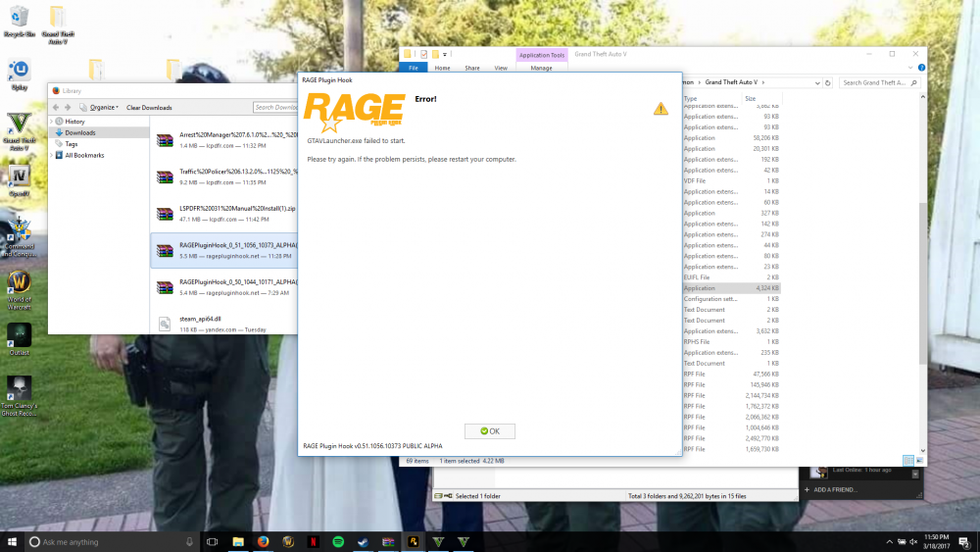Screen dimensions: 980x552
Task: Open Task View from the taskbar
Action: click(x=213, y=541)
